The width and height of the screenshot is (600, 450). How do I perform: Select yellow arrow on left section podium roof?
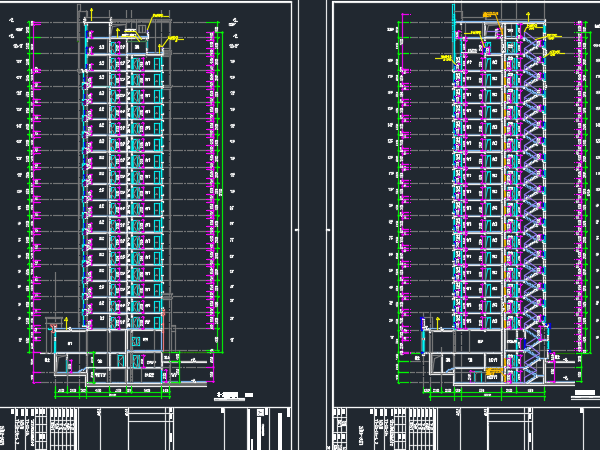pos(66,323)
